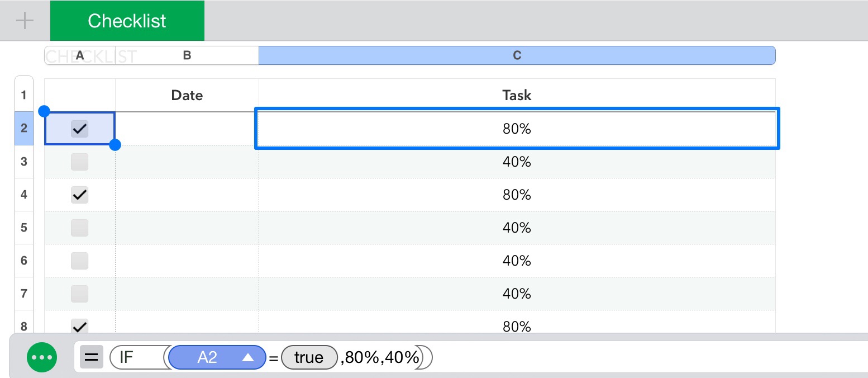Click the 40% cell in row 5

tap(517, 228)
